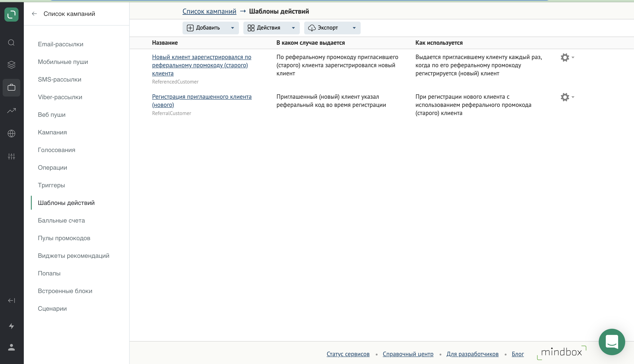This screenshot has width=634, height=364.
Task: Expand the Экспорт dropdown arrow
Action: click(x=354, y=28)
